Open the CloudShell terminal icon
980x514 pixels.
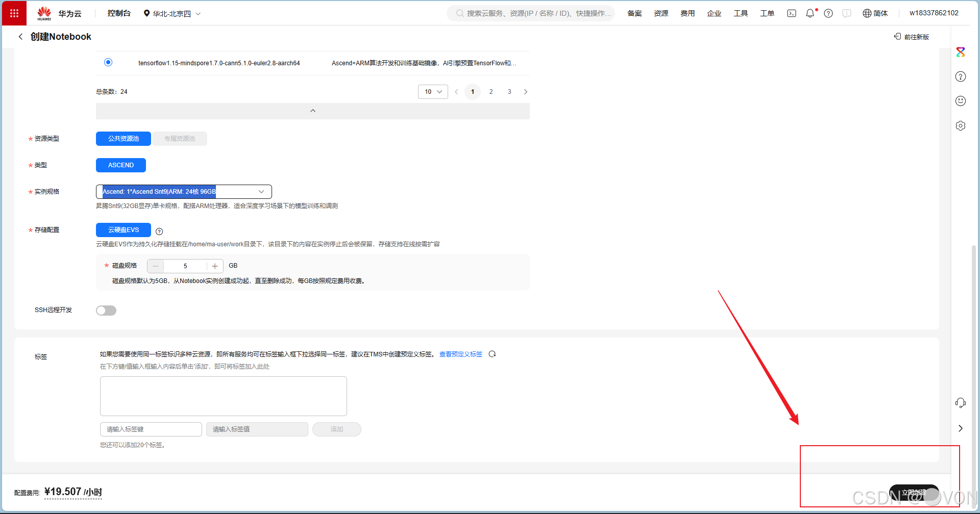tap(792, 13)
